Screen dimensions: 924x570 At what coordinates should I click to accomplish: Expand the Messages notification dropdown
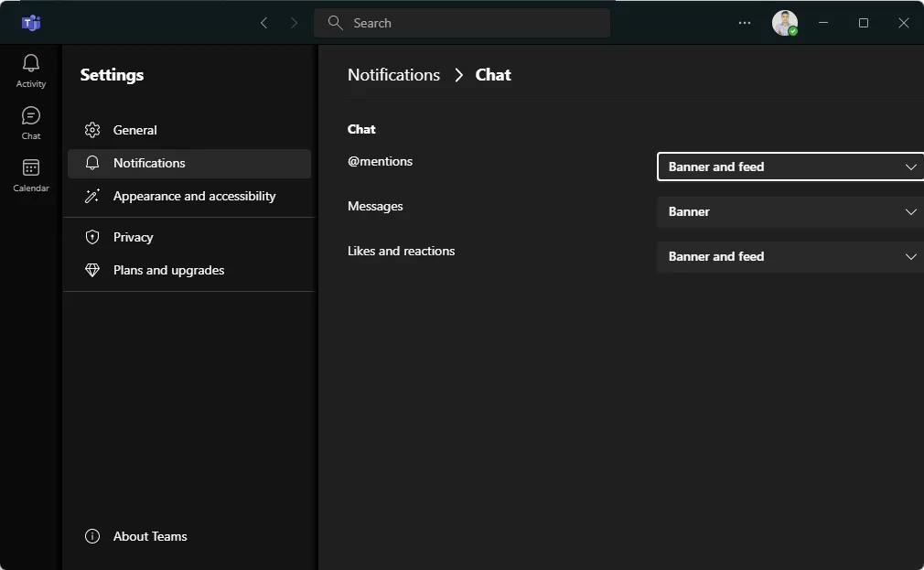(790, 211)
